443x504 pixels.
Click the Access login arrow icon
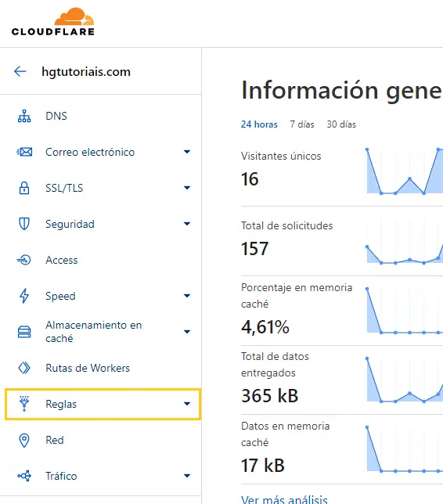click(x=23, y=260)
